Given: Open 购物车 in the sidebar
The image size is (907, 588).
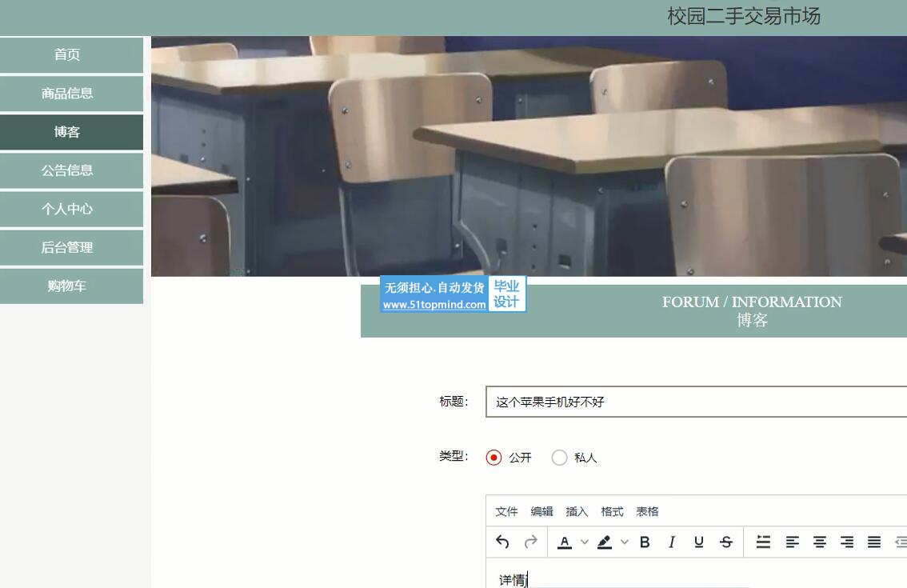Looking at the screenshot, I should pos(71,286).
